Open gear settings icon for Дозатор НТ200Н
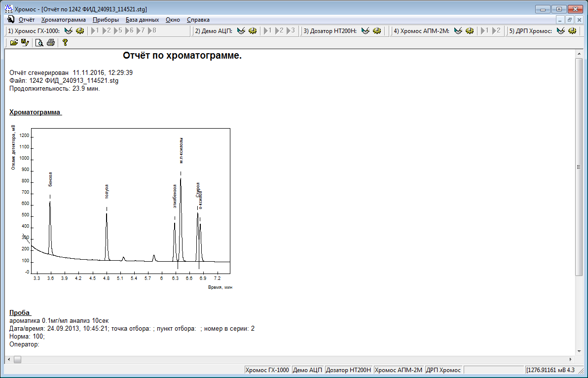Image resolution: width=588 pixels, height=378 pixels. click(x=377, y=31)
